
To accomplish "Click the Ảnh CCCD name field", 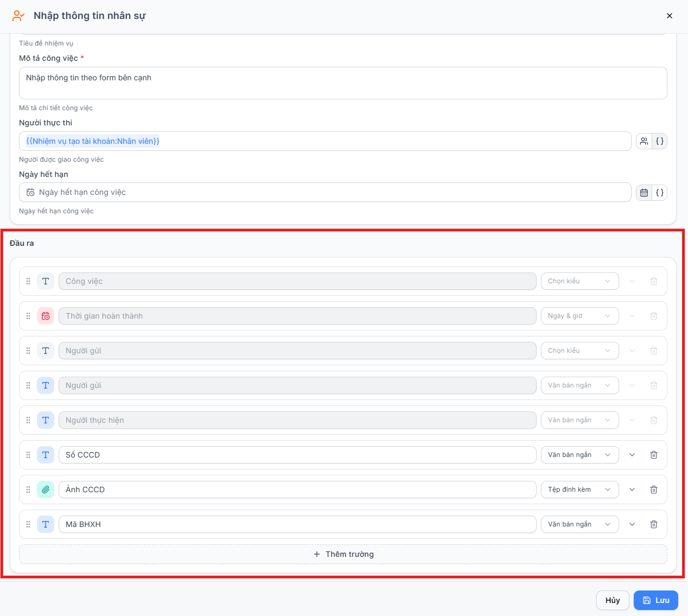I will (297, 490).
